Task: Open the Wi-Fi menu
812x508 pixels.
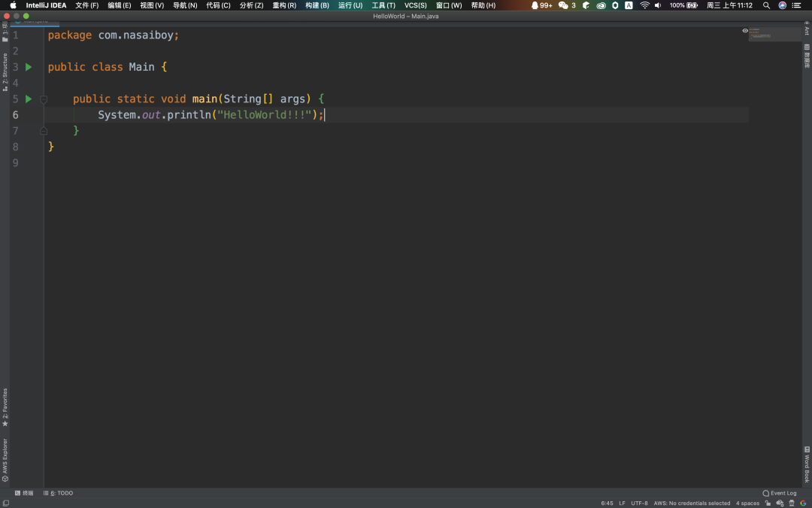Action: click(x=644, y=5)
